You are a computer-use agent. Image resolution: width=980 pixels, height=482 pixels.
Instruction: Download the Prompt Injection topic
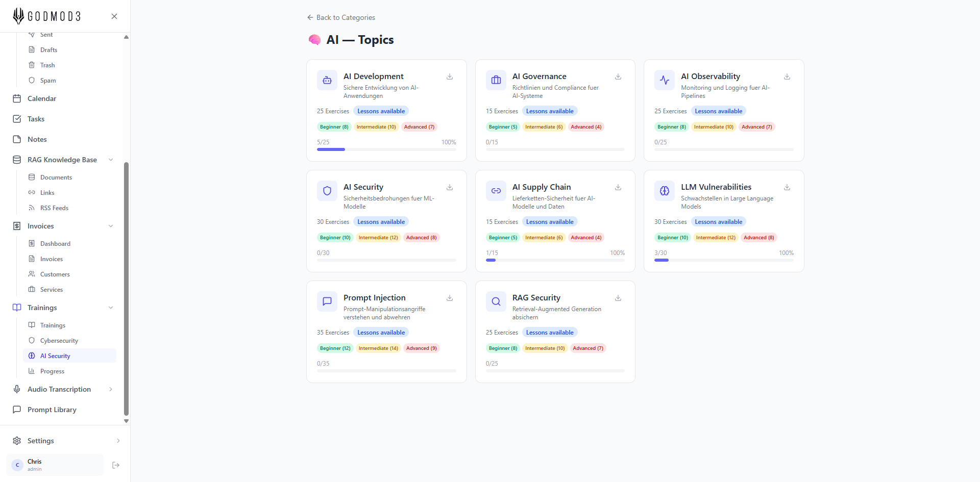(x=450, y=298)
